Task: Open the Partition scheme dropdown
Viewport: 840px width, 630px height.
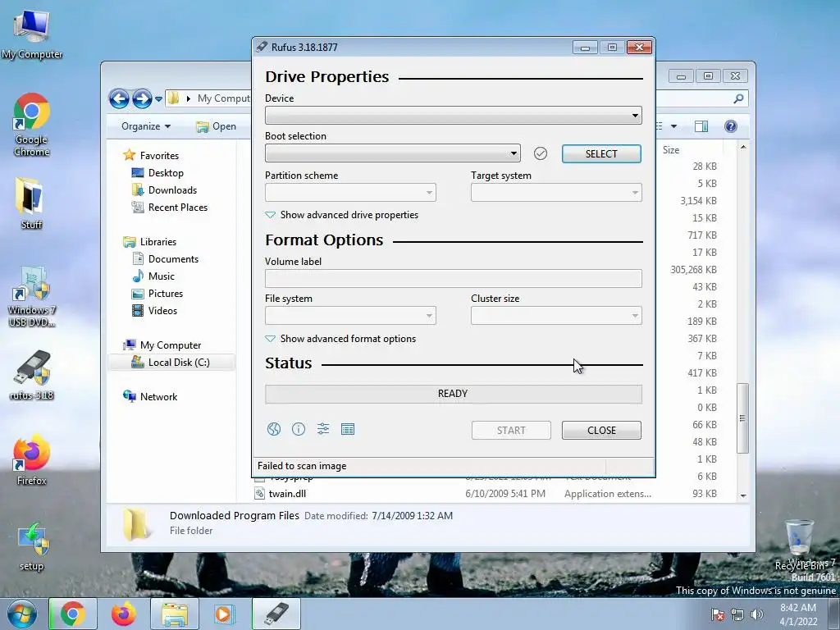Action: click(350, 192)
